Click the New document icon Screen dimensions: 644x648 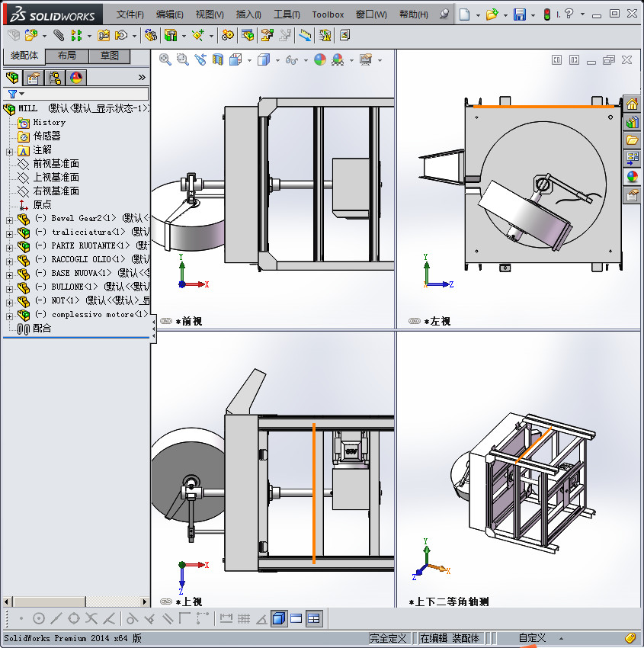tap(464, 14)
